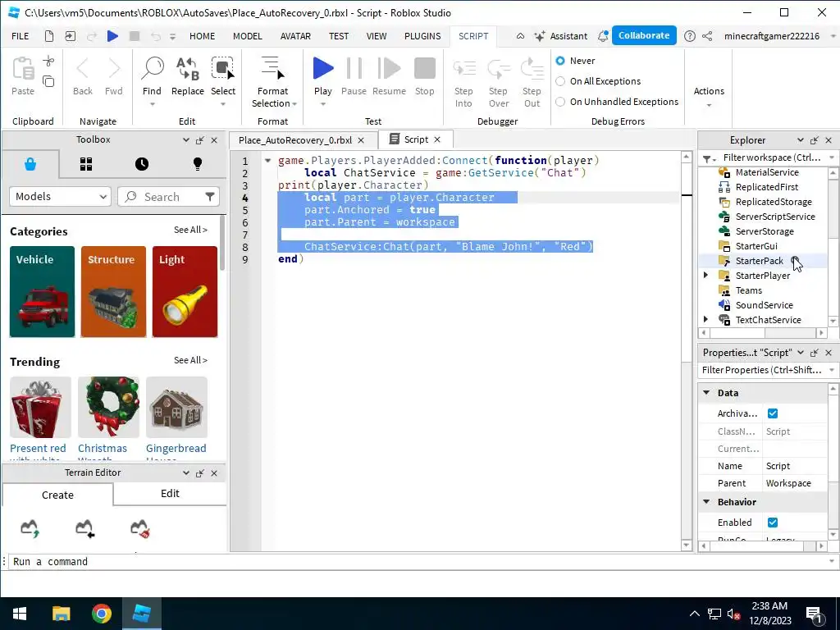Open the FILE menu

21,36
